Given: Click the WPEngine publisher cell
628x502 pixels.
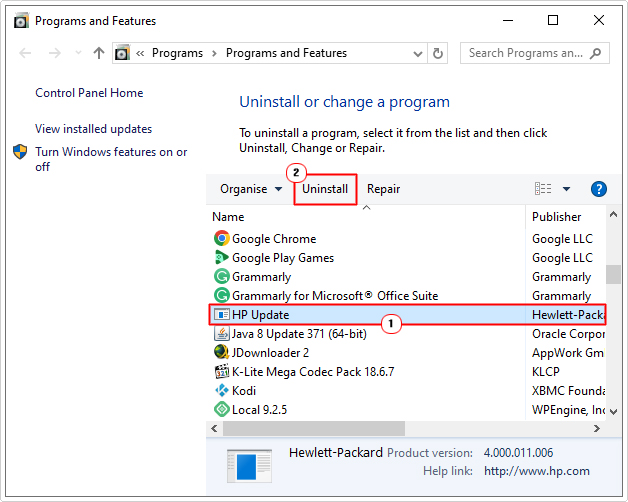Looking at the screenshot, I should click(568, 409).
